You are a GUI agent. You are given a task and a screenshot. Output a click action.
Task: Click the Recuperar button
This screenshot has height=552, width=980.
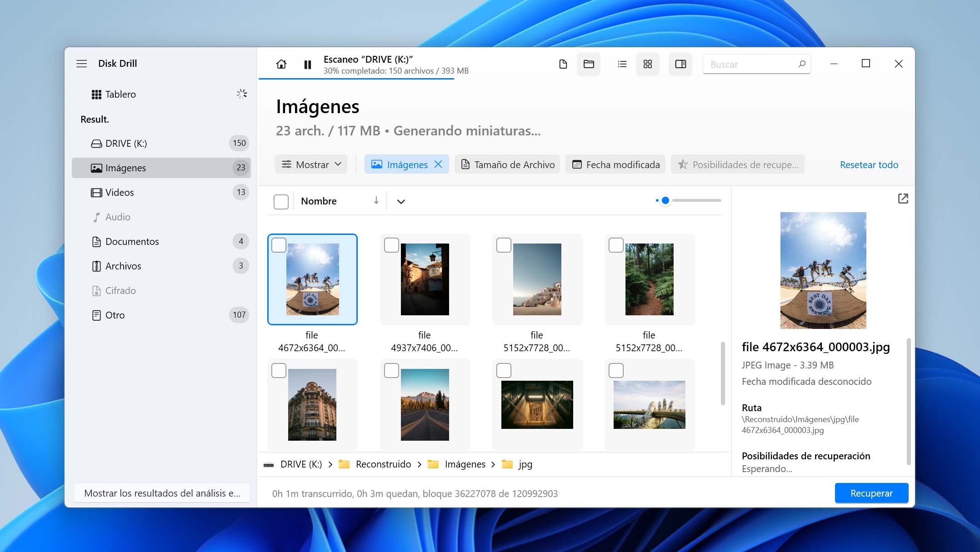coord(871,493)
